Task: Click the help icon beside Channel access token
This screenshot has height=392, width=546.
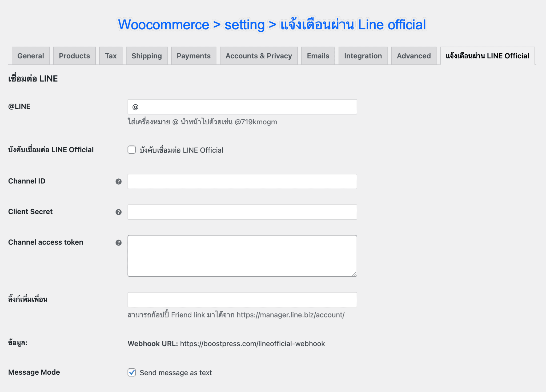Action: 118,243
